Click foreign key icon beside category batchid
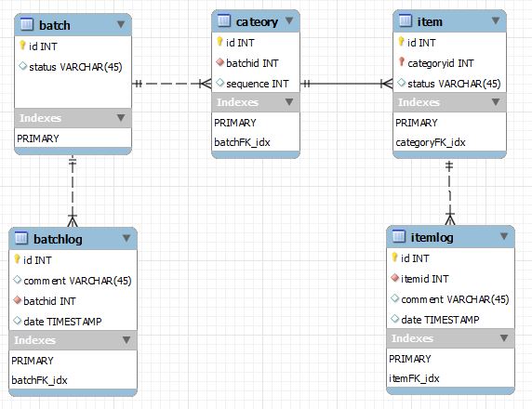 point(219,62)
